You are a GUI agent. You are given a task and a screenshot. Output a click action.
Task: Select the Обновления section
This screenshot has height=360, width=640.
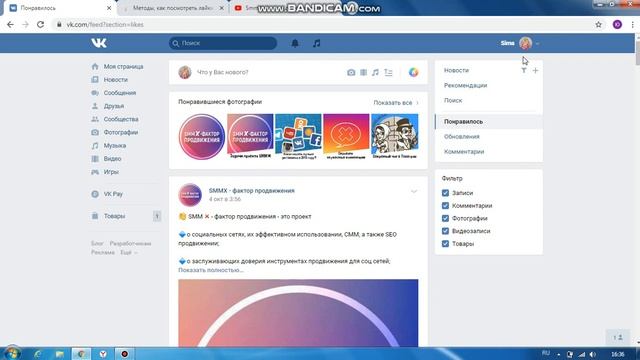[462, 137]
